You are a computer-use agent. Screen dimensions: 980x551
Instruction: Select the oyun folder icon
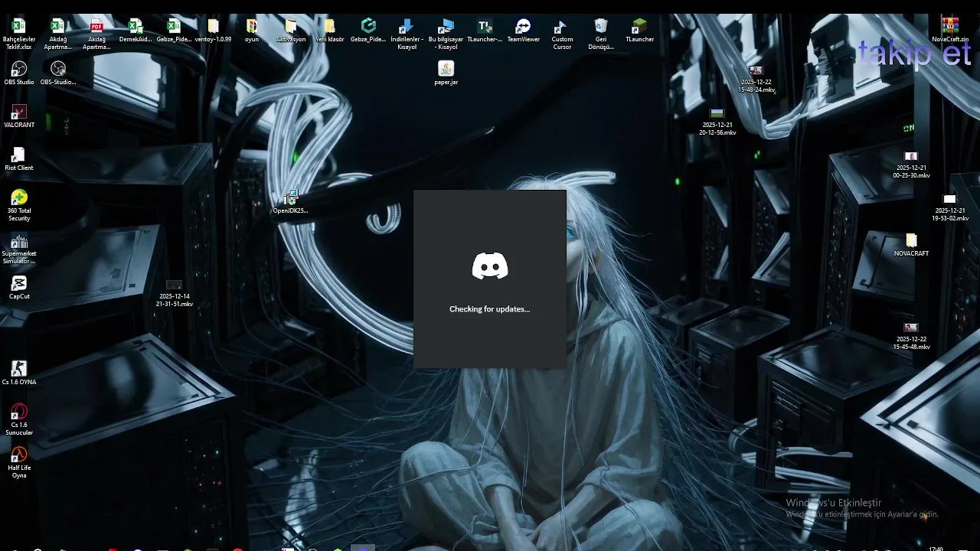click(252, 27)
